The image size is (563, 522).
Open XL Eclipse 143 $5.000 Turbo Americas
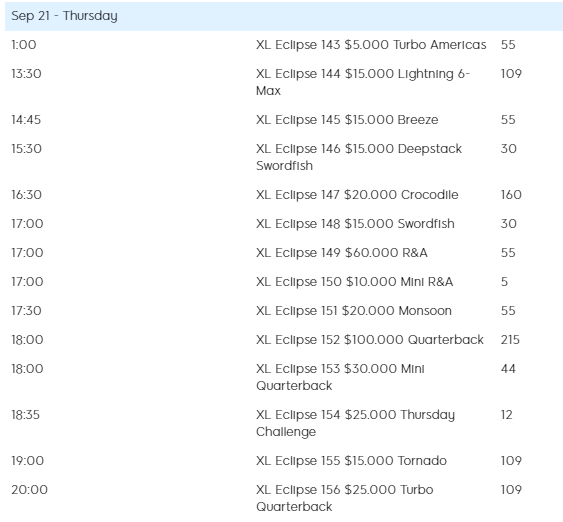point(371,45)
